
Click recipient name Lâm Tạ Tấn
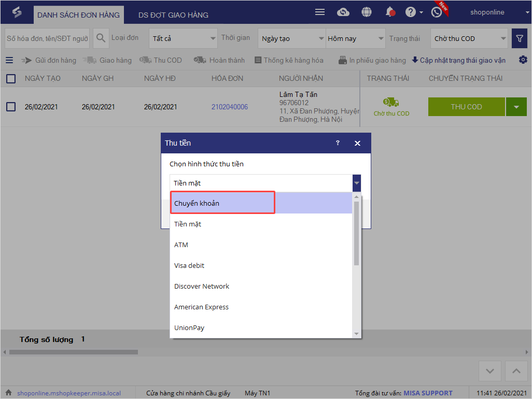tap(298, 94)
